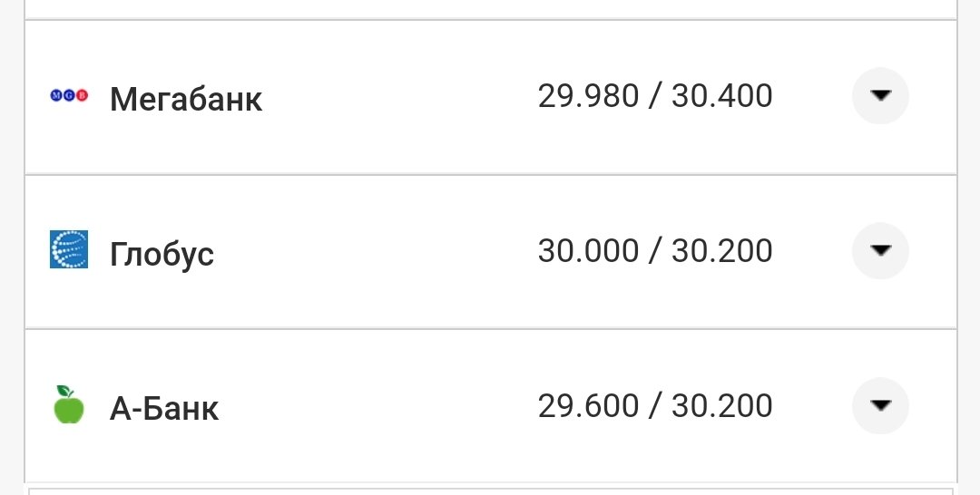The width and height of the screenshot is (980, 495).
Task: Tap the А-Банк sell rate 30.200
Action: (722, 405)
